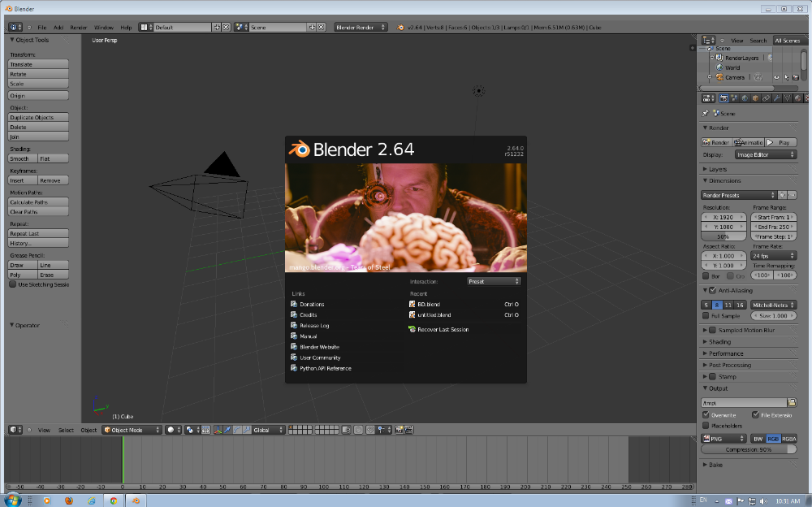Toggle the Anti-Aliasing checkbox
The width and height of the screenshot is (812, 507).
713,290
